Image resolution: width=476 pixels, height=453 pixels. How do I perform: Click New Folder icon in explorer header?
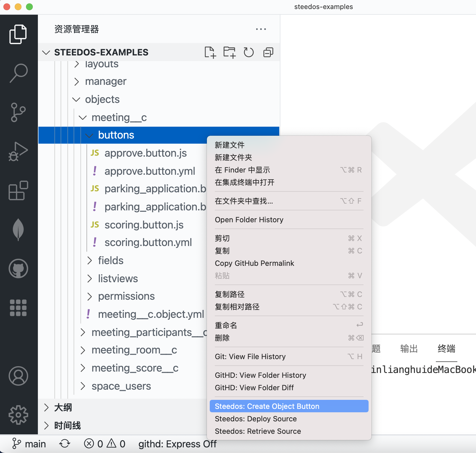pos(230,52)
